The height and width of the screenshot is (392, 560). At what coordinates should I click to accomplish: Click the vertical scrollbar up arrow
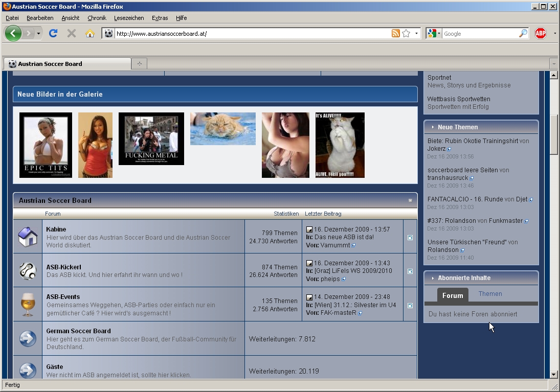[553, 75]
